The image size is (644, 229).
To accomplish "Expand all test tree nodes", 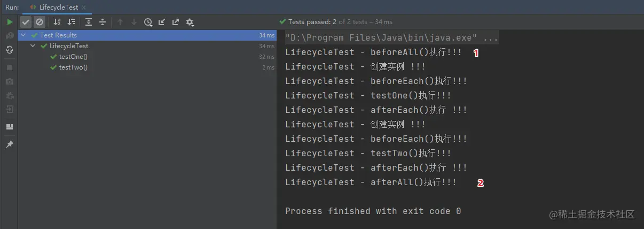I will tap(89, 22).
